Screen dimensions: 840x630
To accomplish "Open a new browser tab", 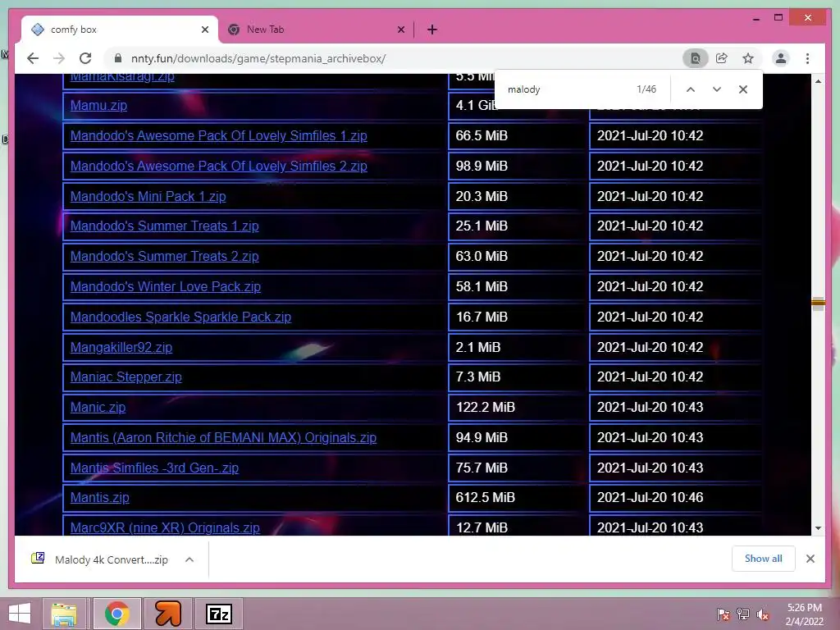I will 431,30.
